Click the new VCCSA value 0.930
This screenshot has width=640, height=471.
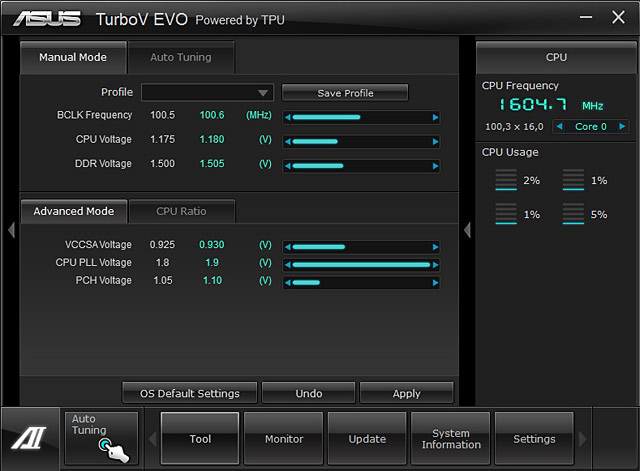point(211,244)
